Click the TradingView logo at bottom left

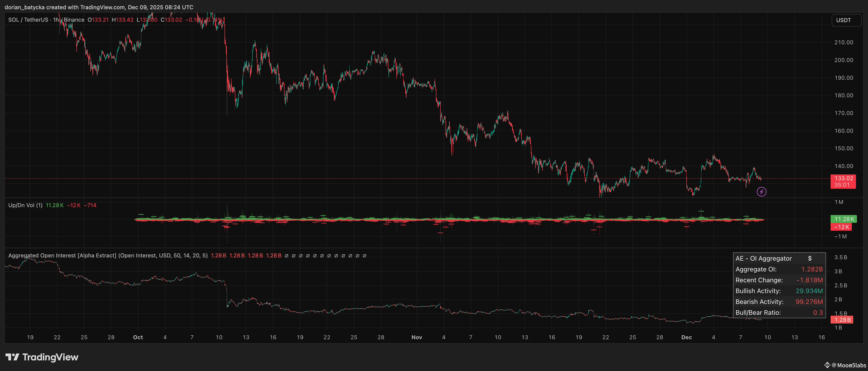pos(42,357)
